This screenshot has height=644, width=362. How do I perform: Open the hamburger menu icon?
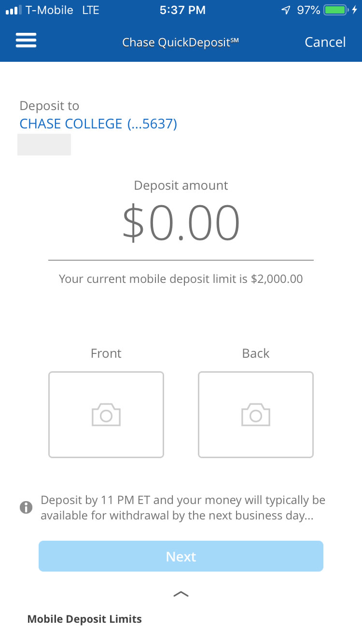click(26, 40)
